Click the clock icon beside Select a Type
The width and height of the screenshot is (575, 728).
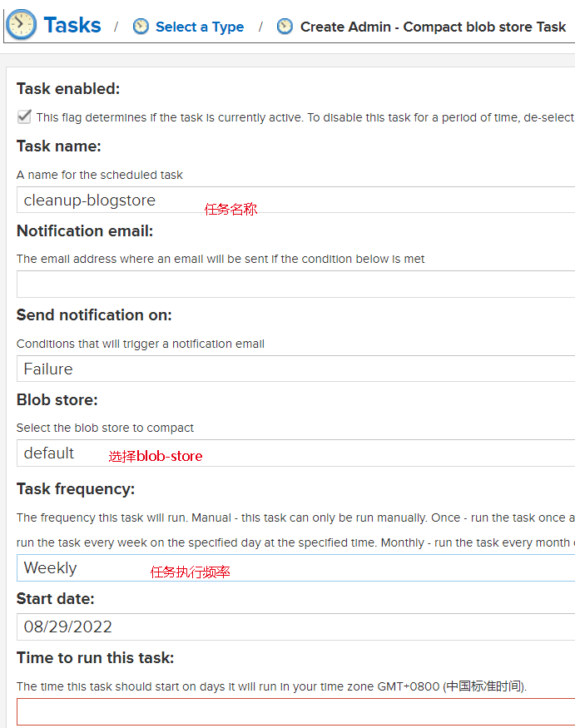click(141, 27)
